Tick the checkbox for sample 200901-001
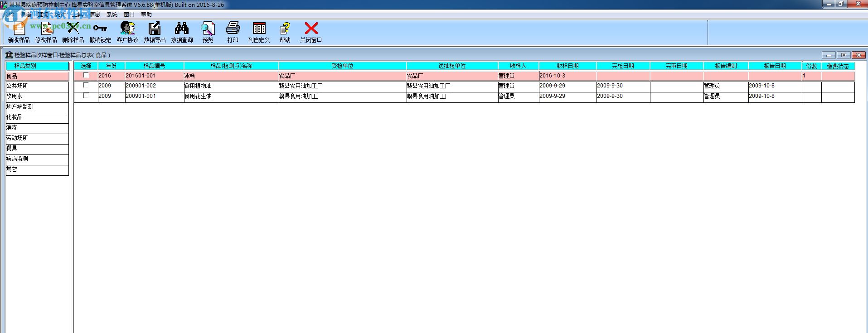 coord(86,96)
